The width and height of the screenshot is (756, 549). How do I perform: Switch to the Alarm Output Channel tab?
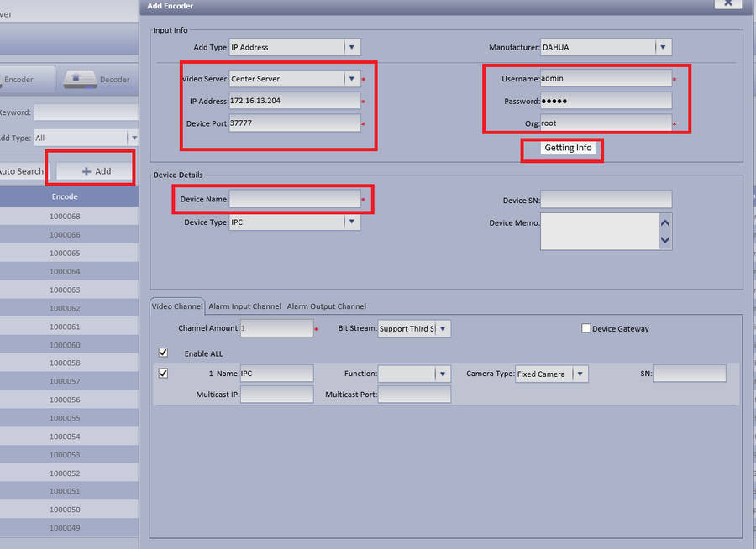pyautogui.click(x=327, y=306)
